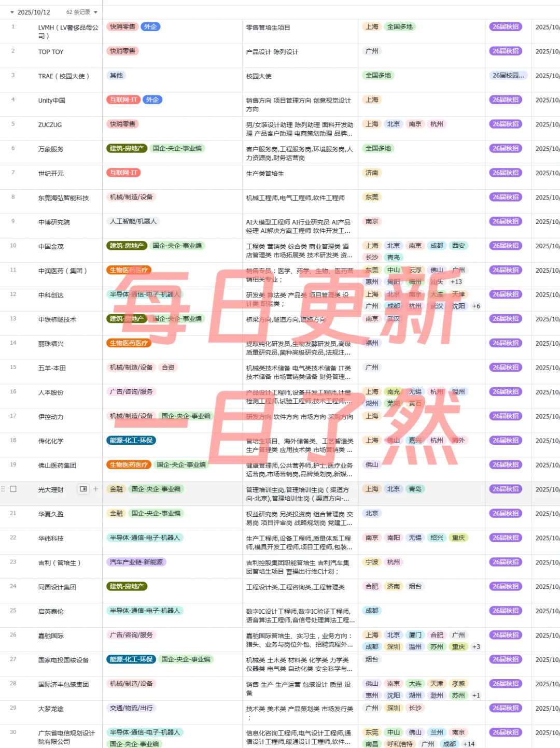Click the 金融 tag on the 华夏久盈 row
The image size is (560, 748).
(x=116, y=513)
